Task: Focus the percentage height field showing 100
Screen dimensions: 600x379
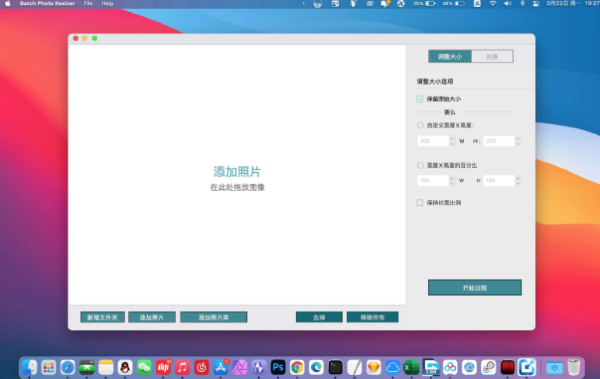Action: click(499, 180)
